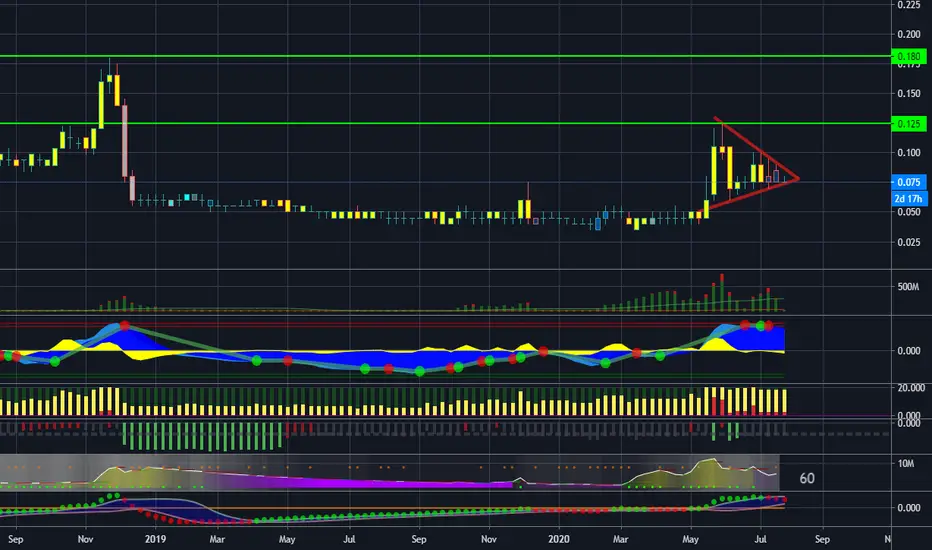Click the green 0.180 price level label
The image size is (932, 550).
[x=909, y=56]
